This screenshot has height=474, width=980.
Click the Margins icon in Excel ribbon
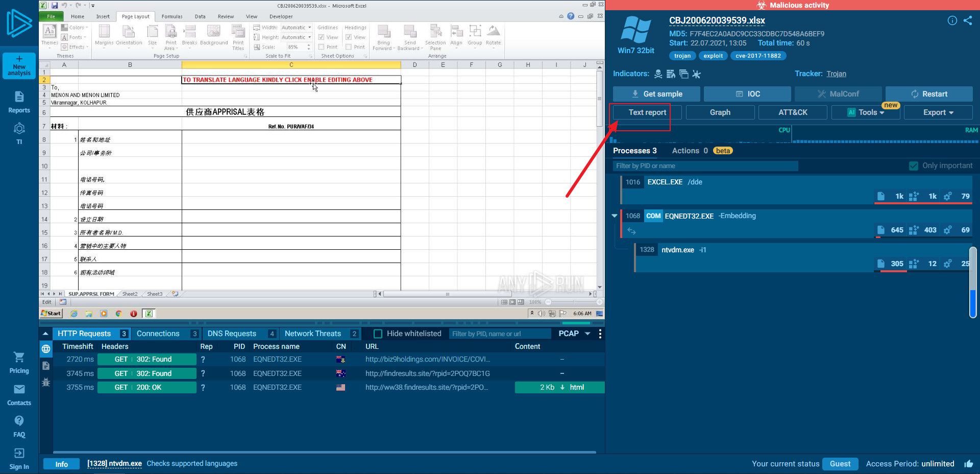(x=104, y=36)
